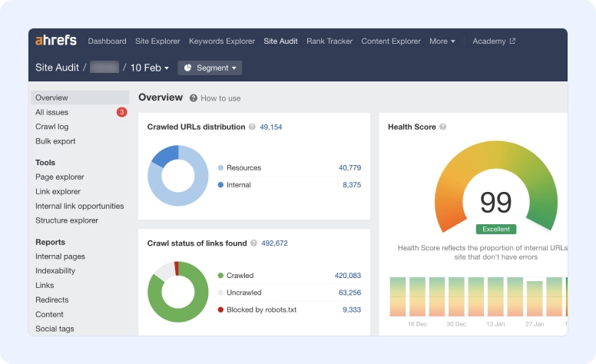This screenshot has height=364, width=596.
Task: Click the crawl status donut chart
Action: click(x=178, y=292)
